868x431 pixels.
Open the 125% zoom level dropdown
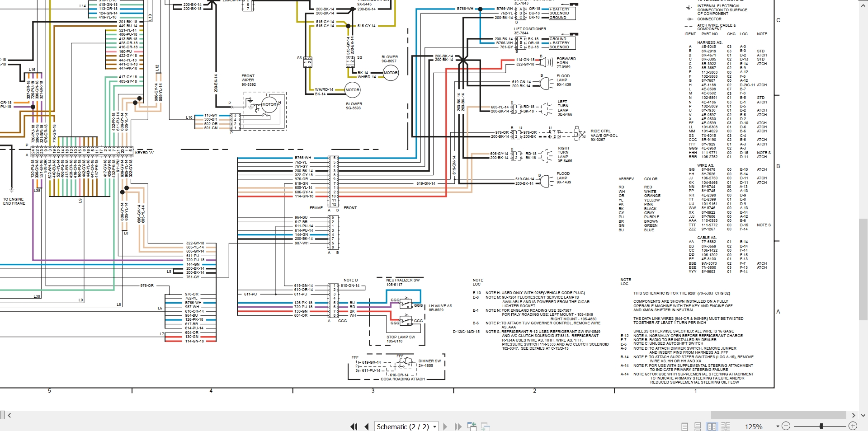click(x=778, y=426)
